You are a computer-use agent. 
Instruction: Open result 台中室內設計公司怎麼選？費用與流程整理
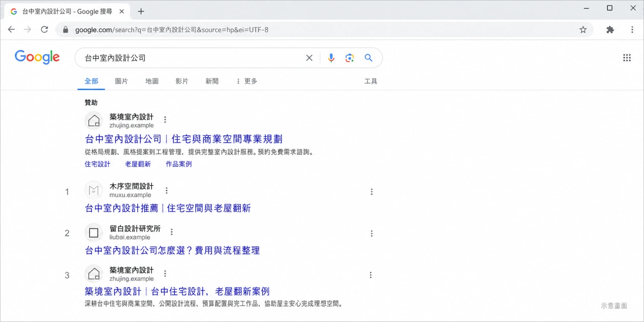pyautogui.click(x=172, y=250)
